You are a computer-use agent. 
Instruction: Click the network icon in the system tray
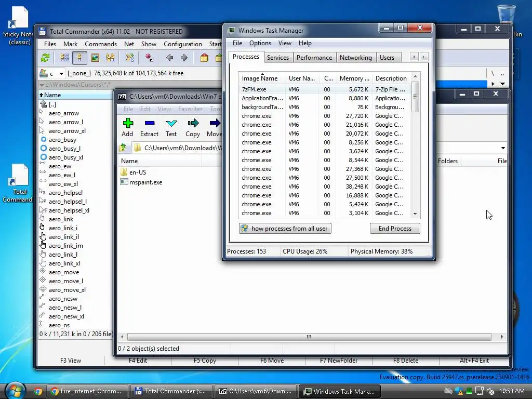[x=480, y=391]
